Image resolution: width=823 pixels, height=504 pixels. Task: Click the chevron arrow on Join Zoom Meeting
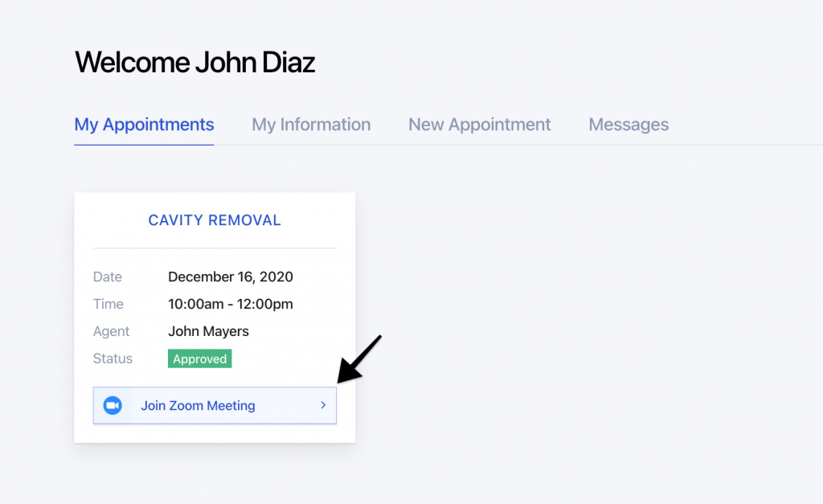[323, 405]
